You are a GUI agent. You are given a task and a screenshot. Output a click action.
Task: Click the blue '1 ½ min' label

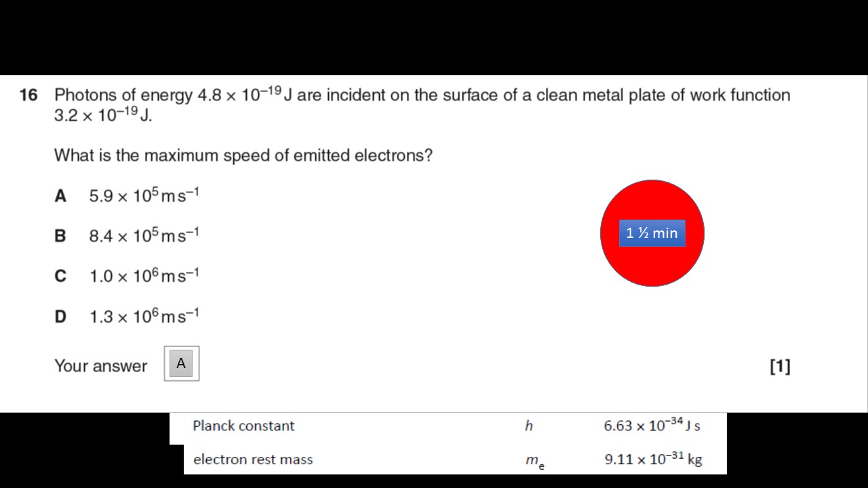pos(652,233)
